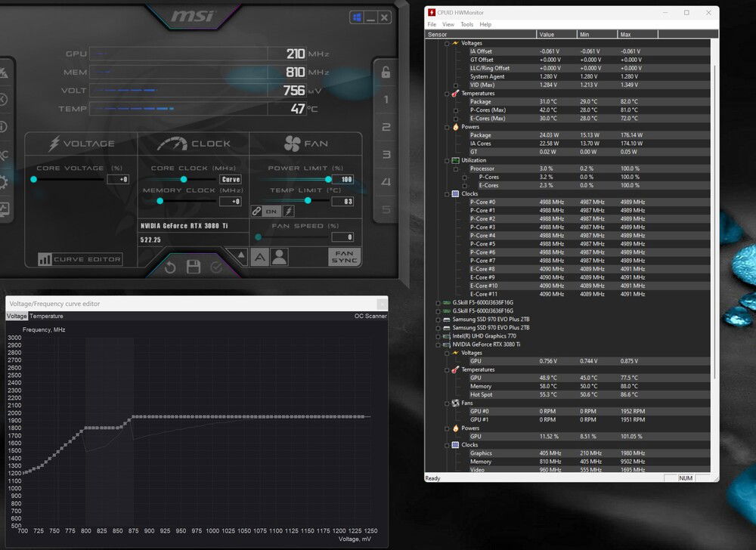Toggle the ON switch under Temp Limit
Viewport: 756px width, 550px height.
pos(271,211)
